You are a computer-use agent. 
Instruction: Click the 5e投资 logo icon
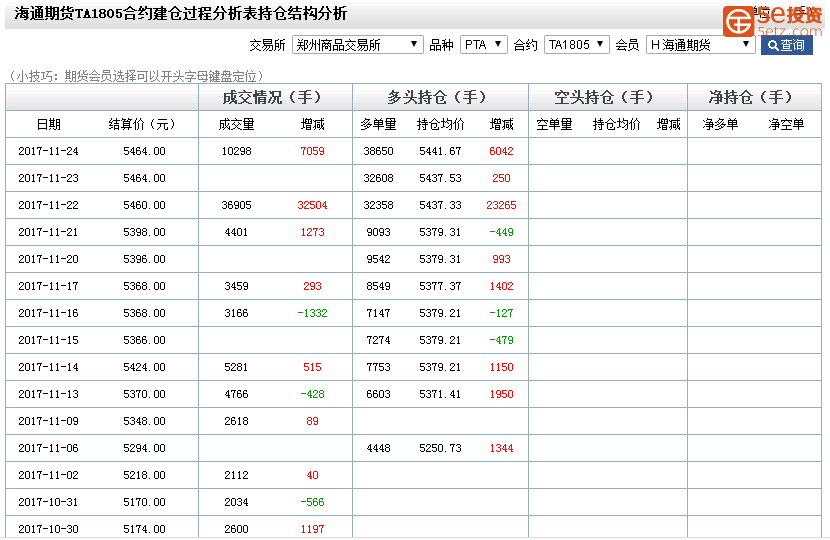739,21
